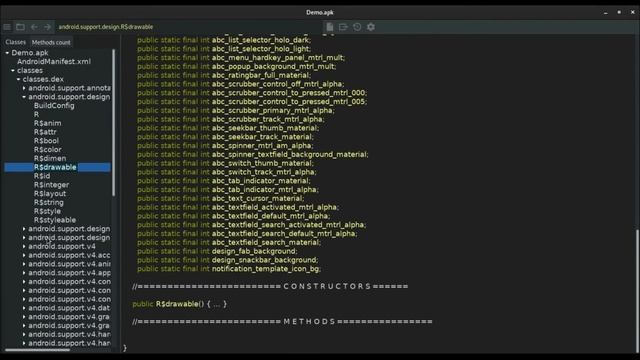
Task: Click the class name search field
Action: coord(189,27)
